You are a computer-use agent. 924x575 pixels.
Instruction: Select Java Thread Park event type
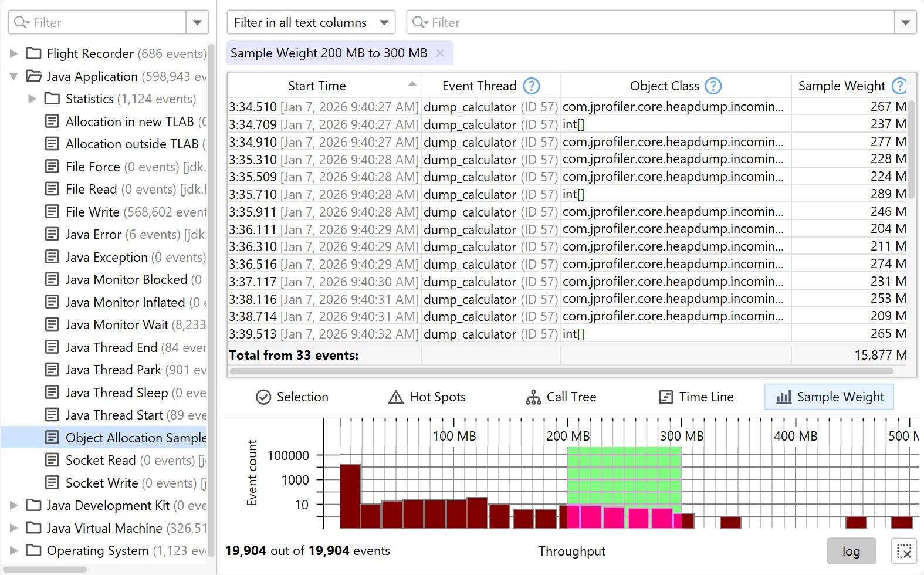point(126,370)
